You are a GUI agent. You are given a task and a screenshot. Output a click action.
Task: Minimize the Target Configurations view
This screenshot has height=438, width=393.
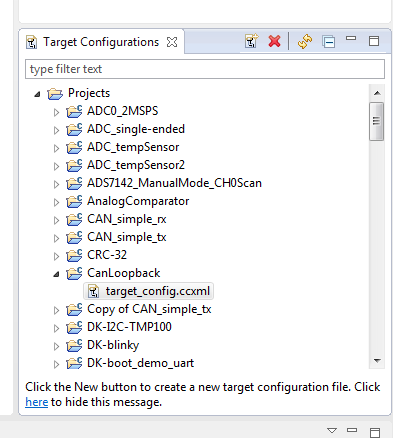point(351,38)
